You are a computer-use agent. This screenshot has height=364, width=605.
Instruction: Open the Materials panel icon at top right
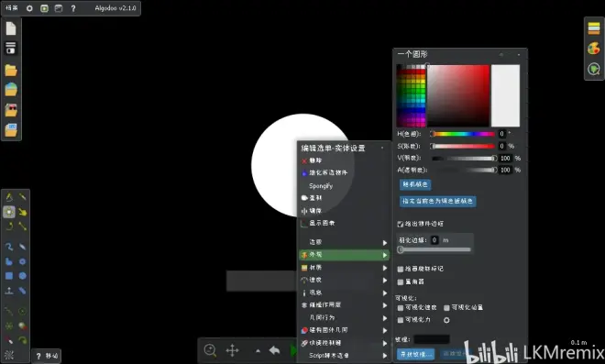[594, 28]
